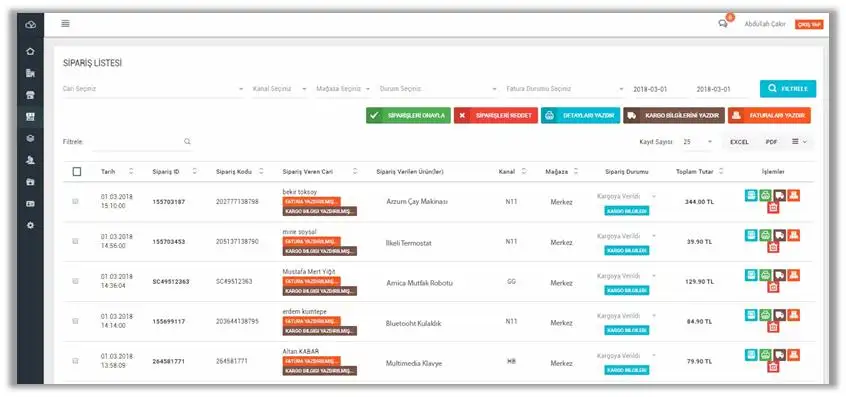This screenshot has height=397, width=846.
Task: Open teal detail icon for order 155699117
Action: click(751, 315)
